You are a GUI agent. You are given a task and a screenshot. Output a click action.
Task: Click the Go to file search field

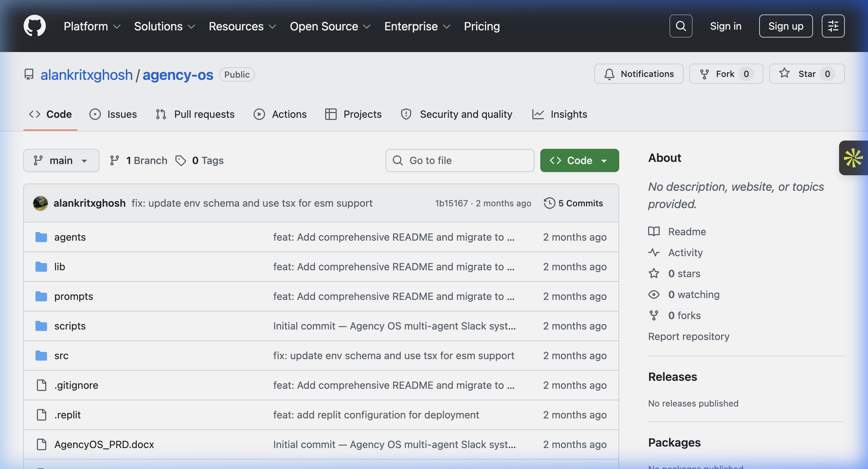click(x=460, y=160)
